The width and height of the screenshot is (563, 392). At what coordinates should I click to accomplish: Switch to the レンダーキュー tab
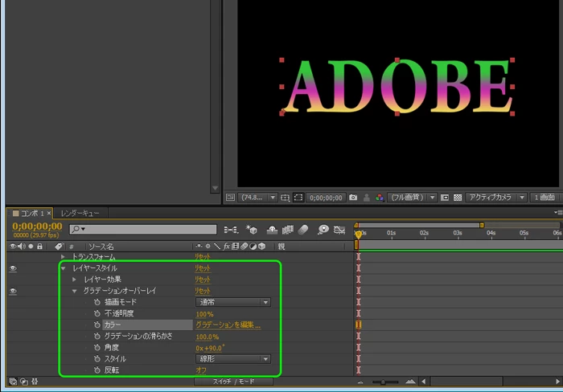[80, 214]
